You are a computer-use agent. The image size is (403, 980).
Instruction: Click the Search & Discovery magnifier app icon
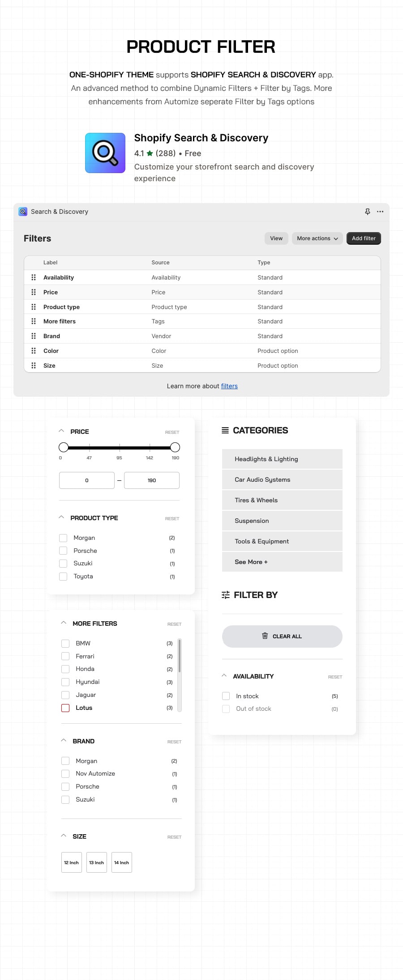(x=23, y=211)
